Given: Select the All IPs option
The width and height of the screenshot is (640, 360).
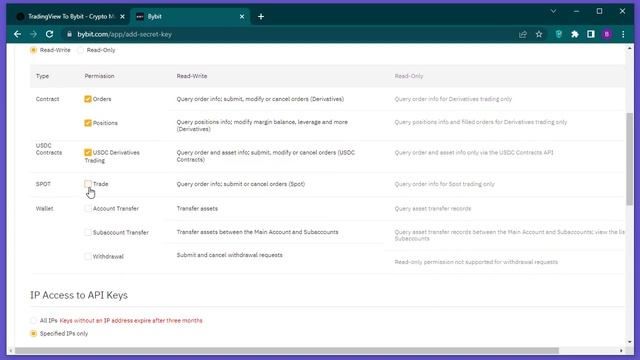Looking at the screenshot, I should click(33, 320).
